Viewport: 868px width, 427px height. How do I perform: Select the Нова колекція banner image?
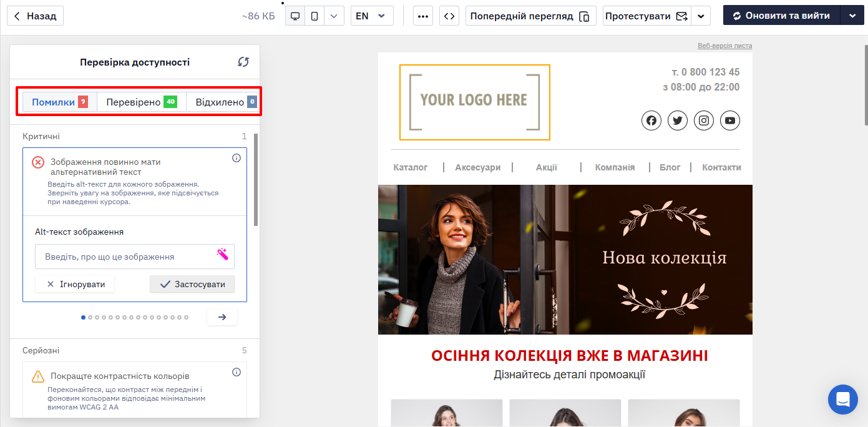(565, 260)
